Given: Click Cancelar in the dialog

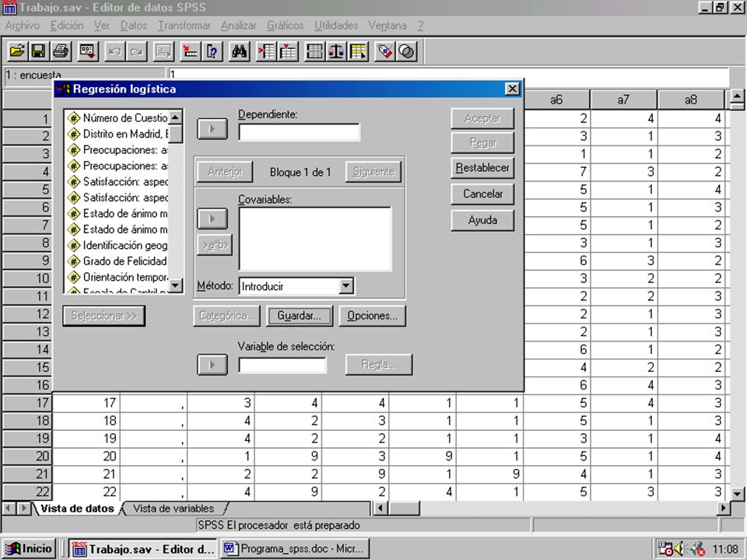Looking at the screenshot, I should coord(482,194).
